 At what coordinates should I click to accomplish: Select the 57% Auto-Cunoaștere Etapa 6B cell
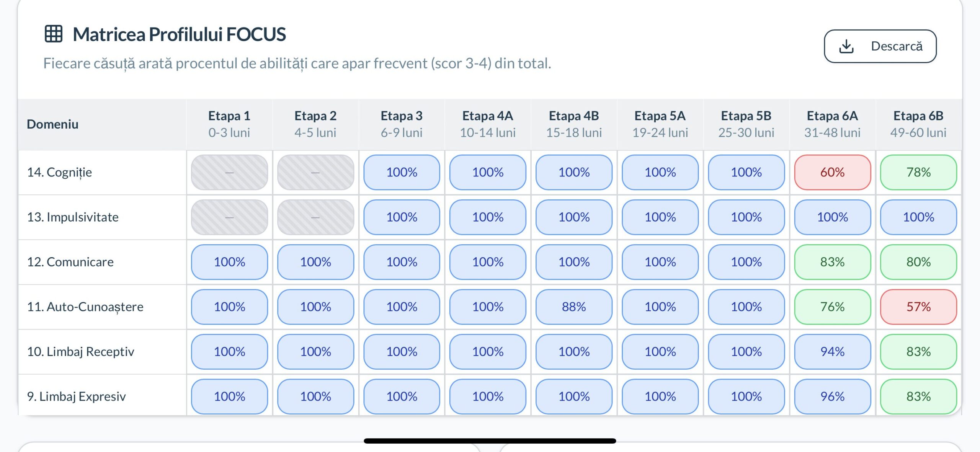click(918, 307)
